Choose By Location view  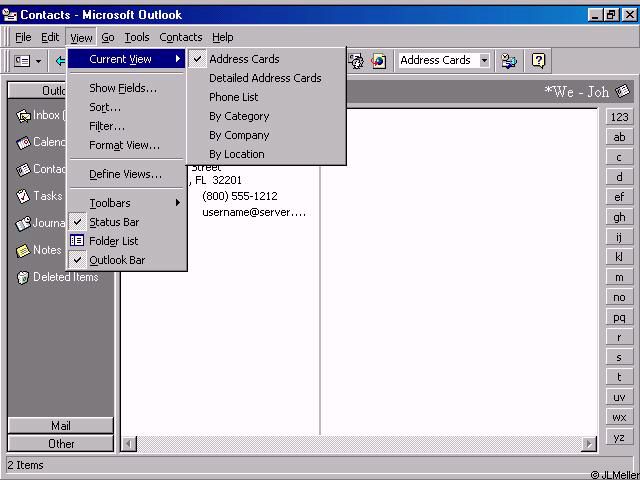pyautogui.click(x=266, y=154)
